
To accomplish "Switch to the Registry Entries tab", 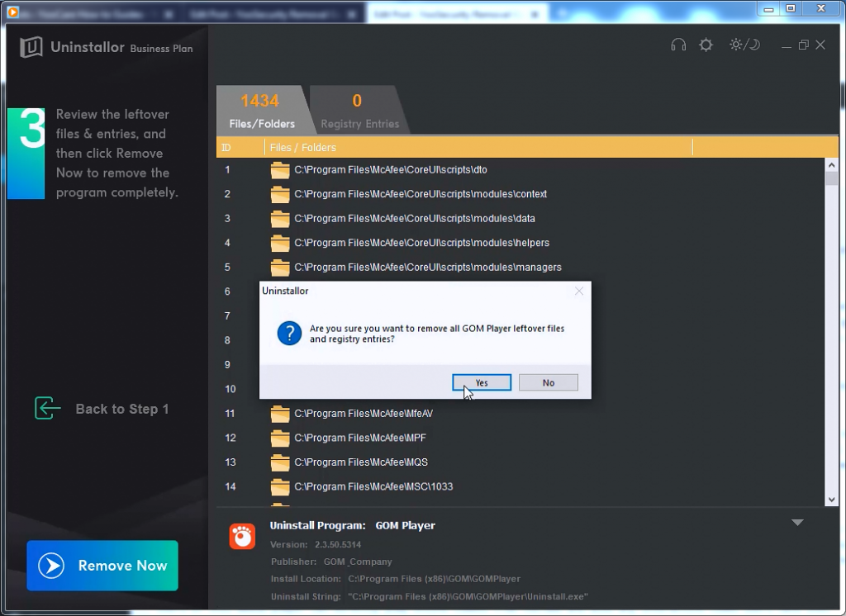I will pos(359,111).
